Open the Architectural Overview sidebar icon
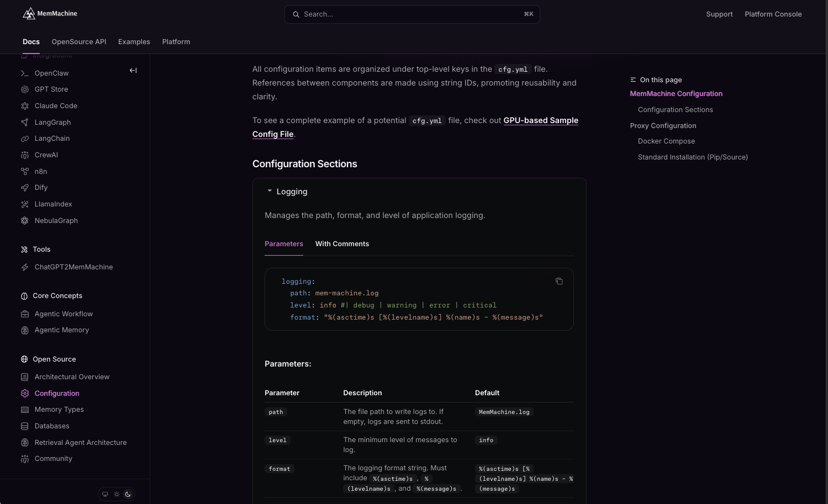Image resolution: width=828 pixels, height=504 pixels. pyautogui.click(x=25, y=377)
